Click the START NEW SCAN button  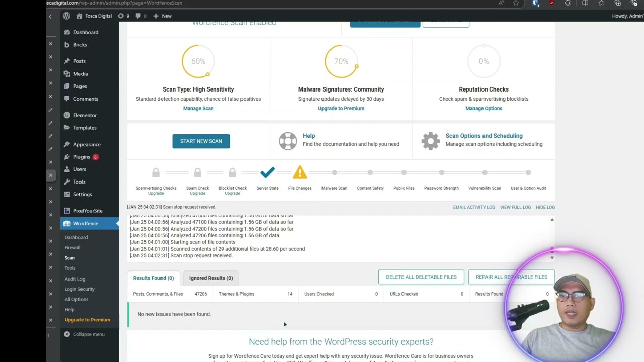click(201, 141)
